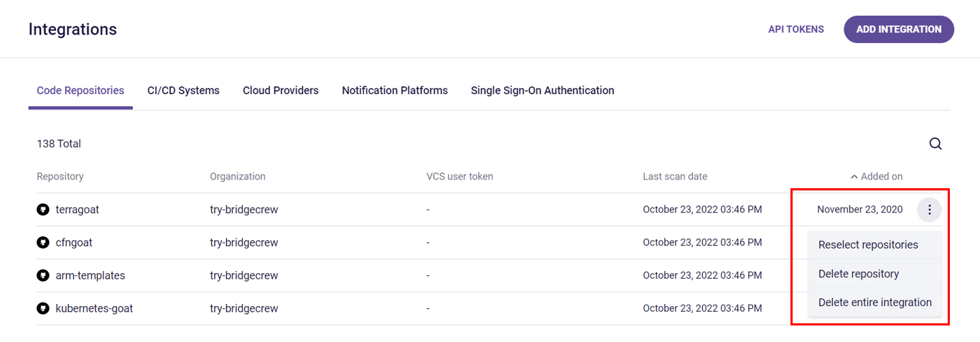
Task: Select Reselect repositories from the menu
Action: 868,245
